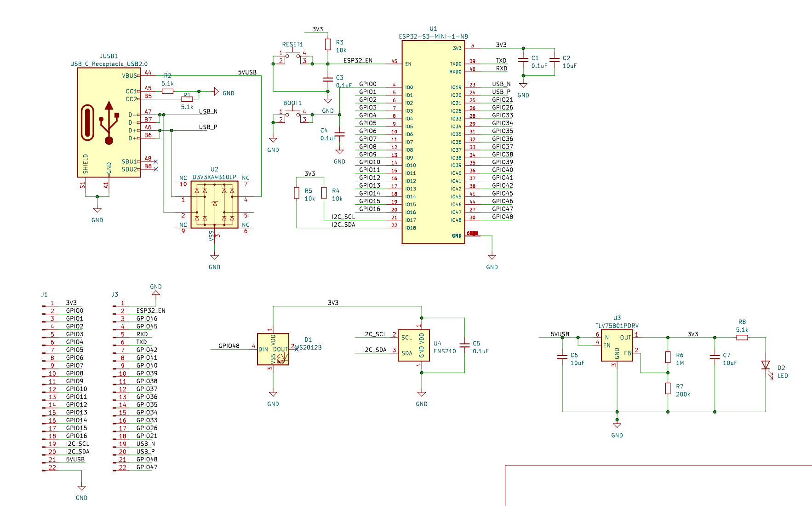Click the I2C_SCL label at ENS210 pin 2

(x=375, y=334)
